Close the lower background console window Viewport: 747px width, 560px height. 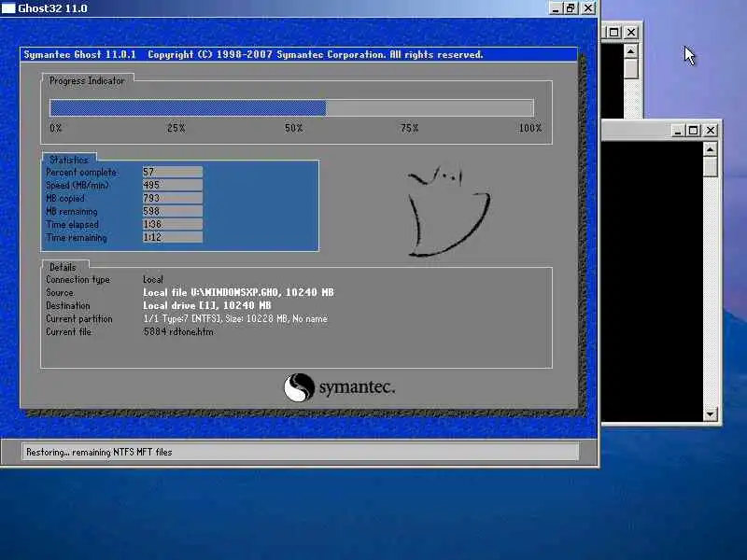coord(711,130)
